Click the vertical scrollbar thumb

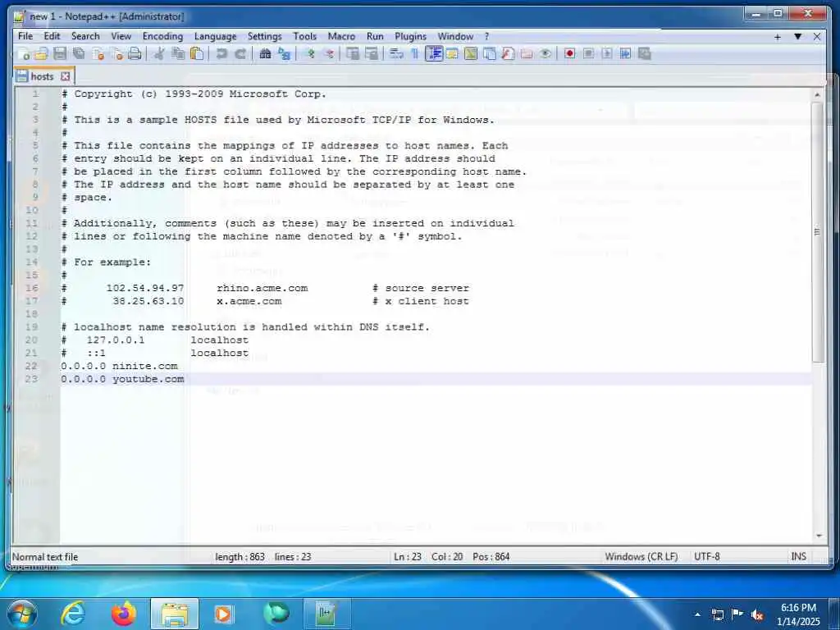[817, 232]
